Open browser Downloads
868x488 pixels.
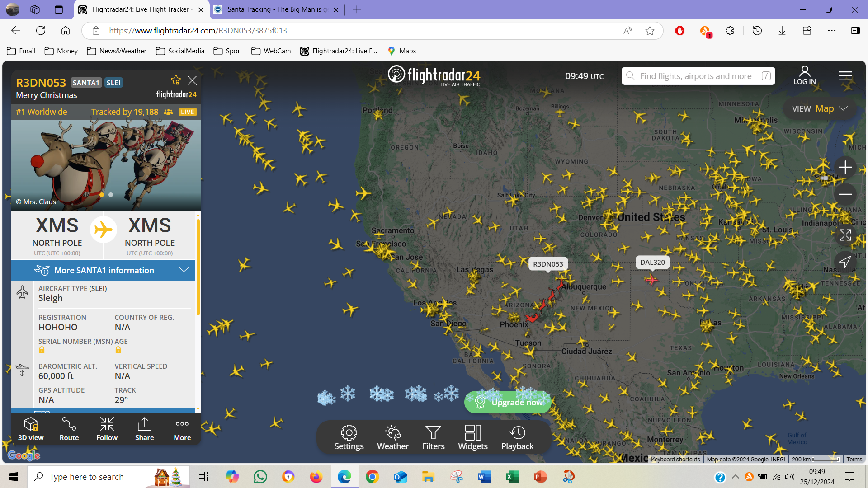tap(782, 31)
